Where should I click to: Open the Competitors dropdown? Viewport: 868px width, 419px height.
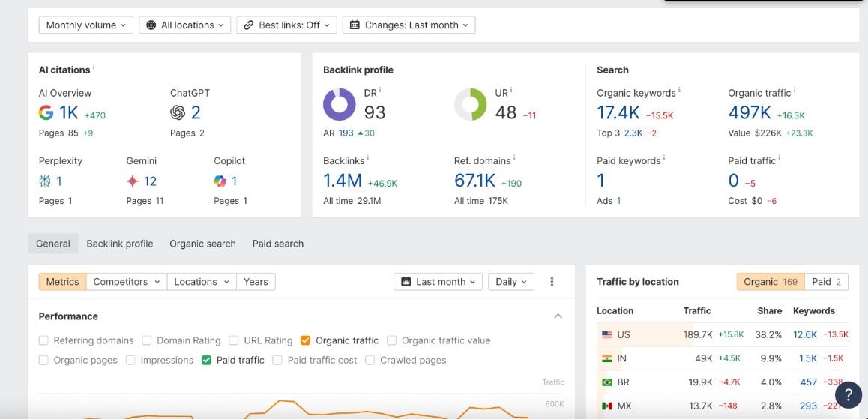(127, 282)
